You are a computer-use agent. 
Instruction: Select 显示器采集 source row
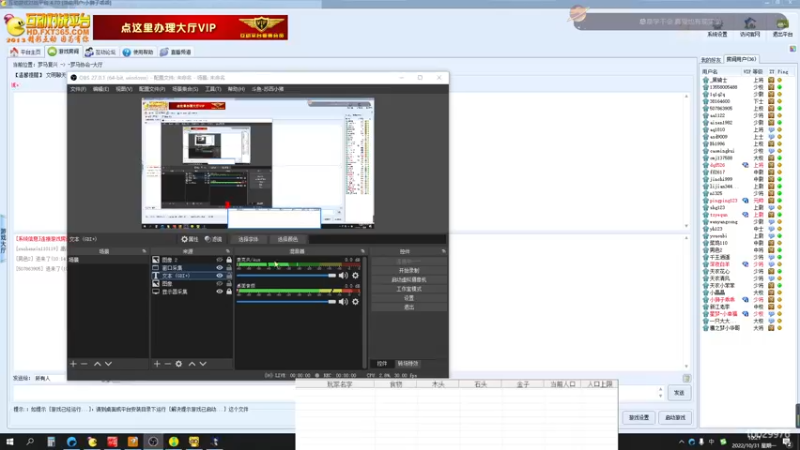(x=192, y=291)
